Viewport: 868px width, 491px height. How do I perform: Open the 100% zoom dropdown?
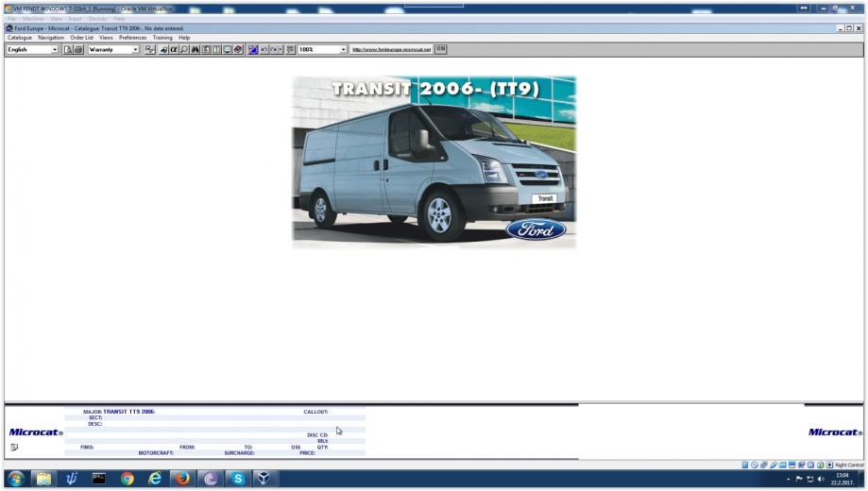tap(322, 49)
